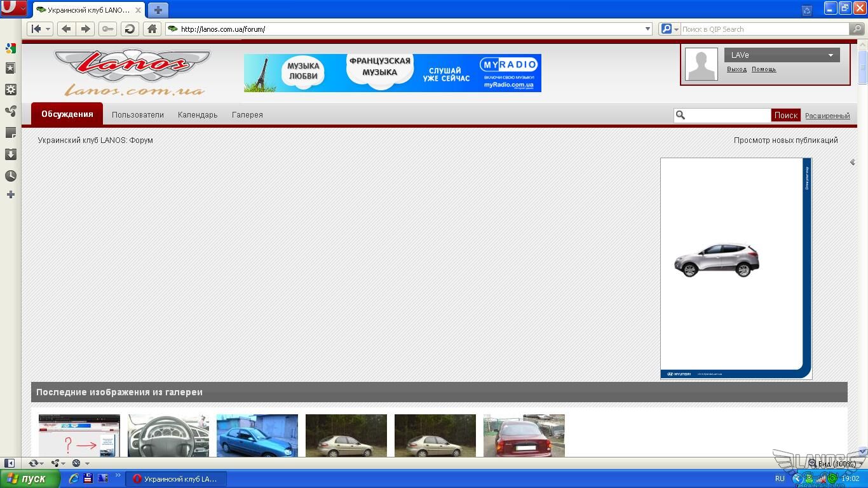Click the Выход logout link
The height and width of the screenshot is (488, 868).
tap(736, 69)
